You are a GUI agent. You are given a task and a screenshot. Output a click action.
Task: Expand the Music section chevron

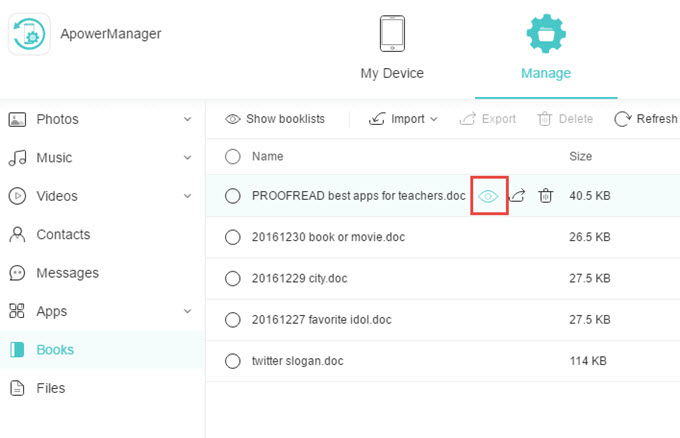point(187,157)
